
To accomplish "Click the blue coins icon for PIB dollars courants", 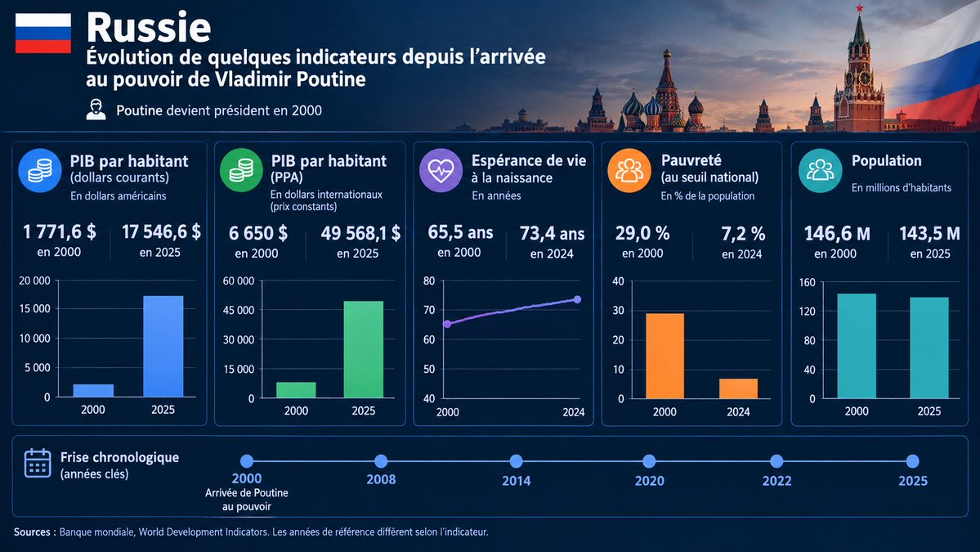I will coord(40,170).
